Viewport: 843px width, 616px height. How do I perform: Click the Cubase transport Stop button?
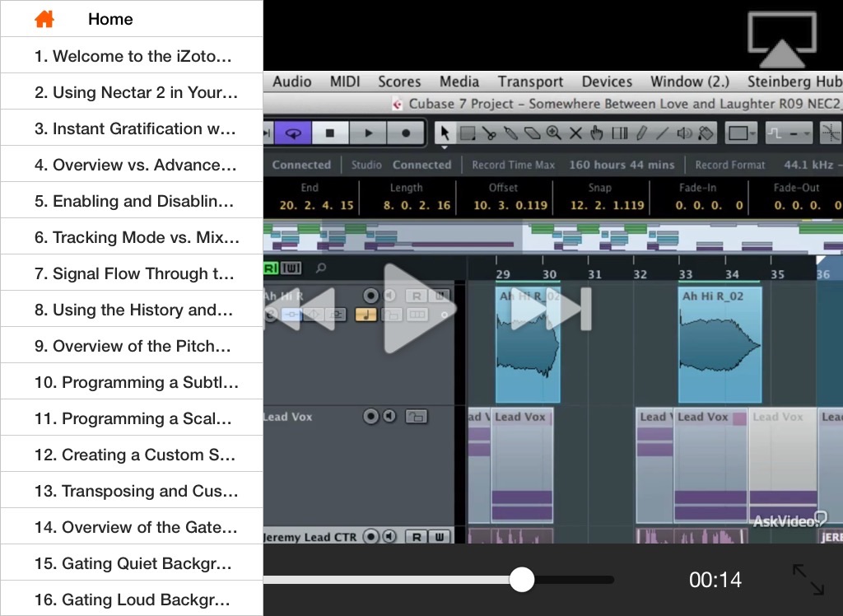click(330, 133)
